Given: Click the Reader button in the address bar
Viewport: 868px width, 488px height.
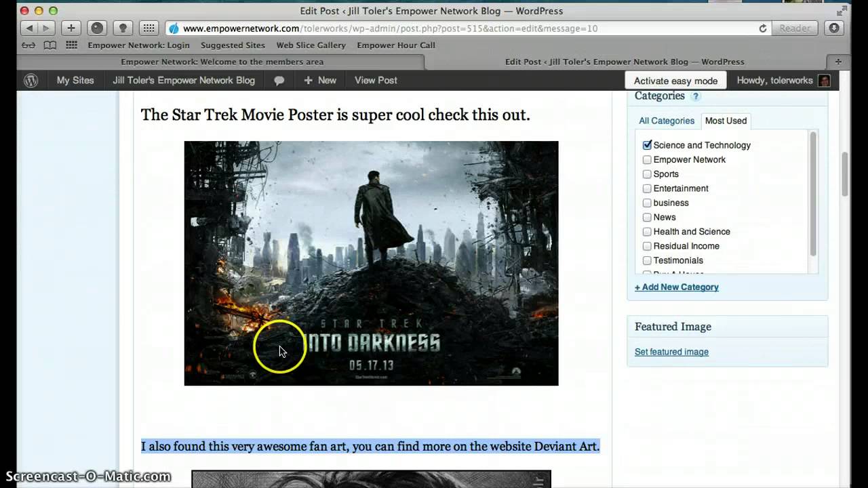Looking at the screenshot, I should click(x=794, y=28).
